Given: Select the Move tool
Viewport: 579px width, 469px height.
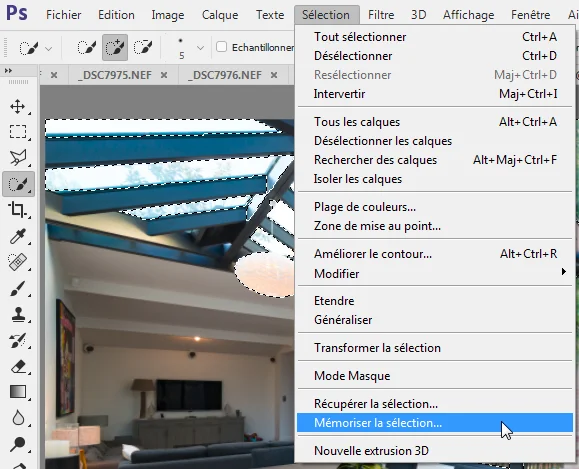Looking at the screenshot, I should click(18, 106).
